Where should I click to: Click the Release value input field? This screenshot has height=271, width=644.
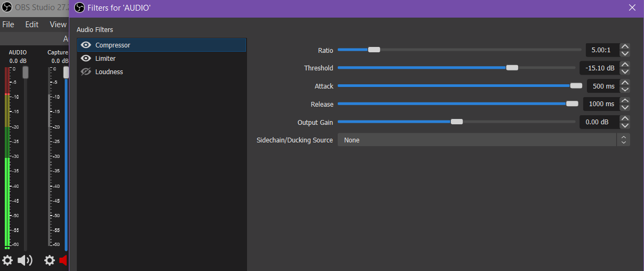click(x=601, y=104)
